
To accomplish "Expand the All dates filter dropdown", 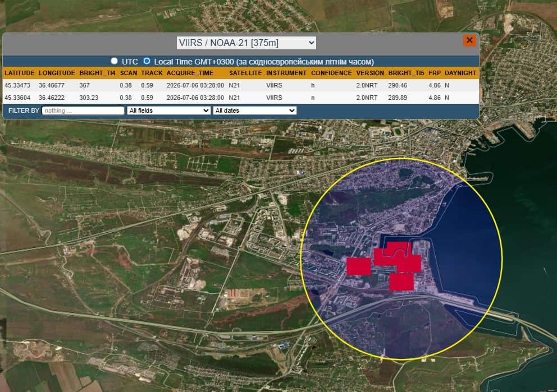I will tap(255, 110).
